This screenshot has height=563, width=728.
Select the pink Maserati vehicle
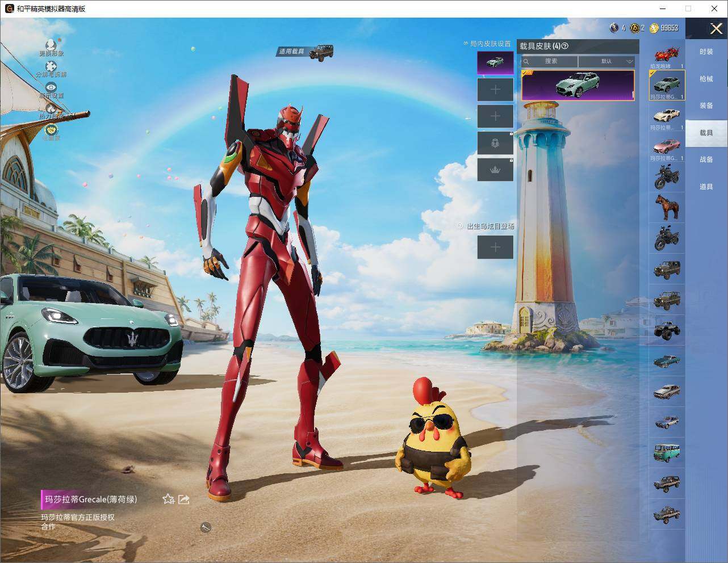point(667,146)
